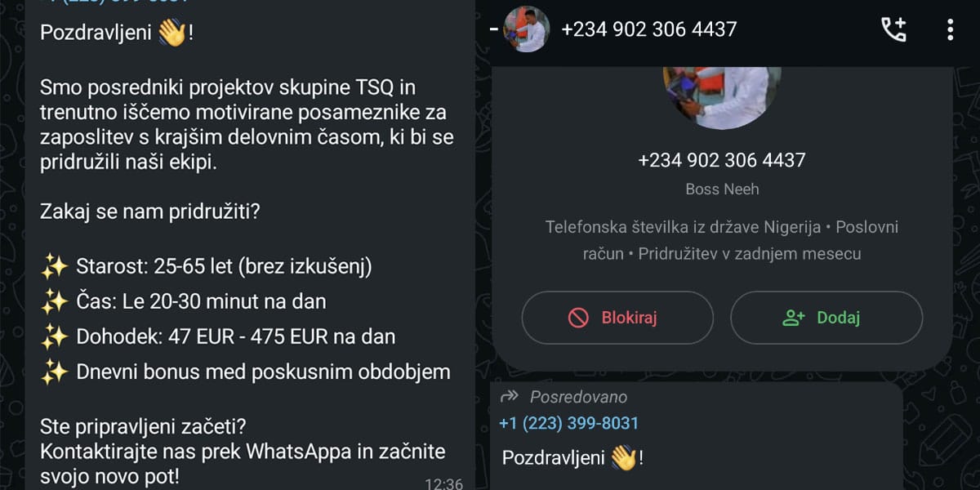Tap the green add-person icon
This screenshot has height=490, width=980.
pos(794,318)
